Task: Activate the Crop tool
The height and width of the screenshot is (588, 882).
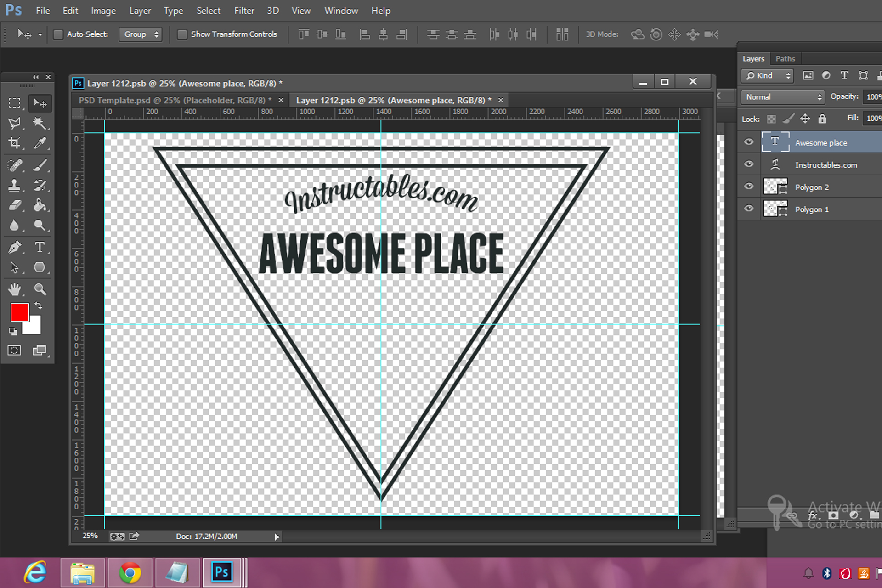Action: (x=15, y=143)
